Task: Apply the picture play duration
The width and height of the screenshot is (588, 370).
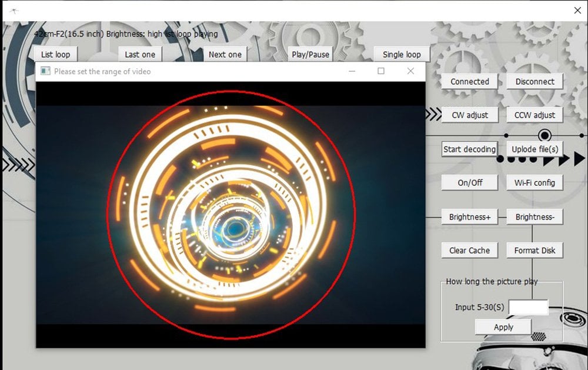Action: pyautogui.click(x=503, y=327)
